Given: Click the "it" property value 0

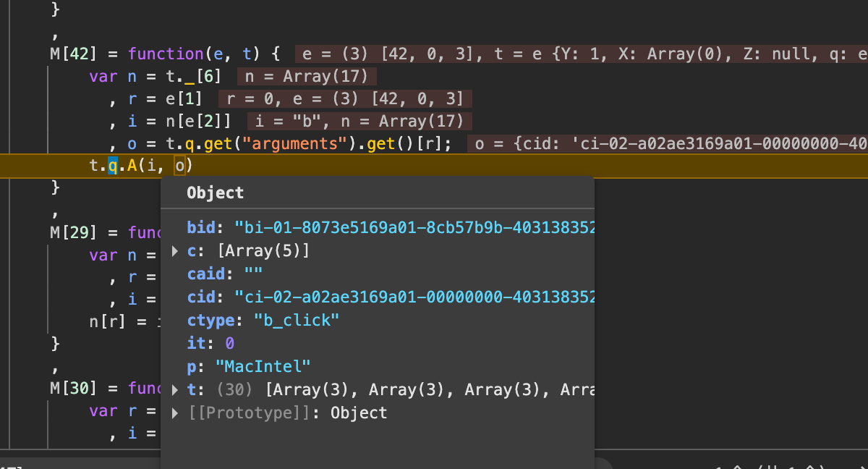Looking at the screenshot, I should click(229, 344).
